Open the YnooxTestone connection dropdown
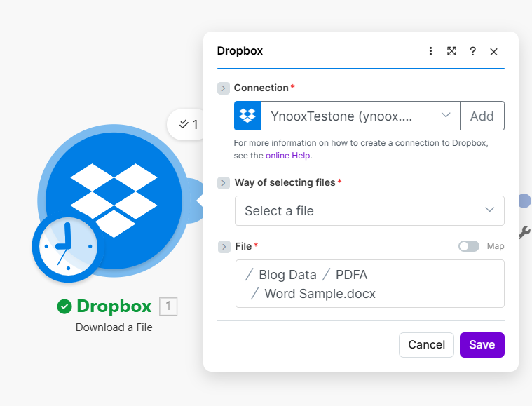 coord(360,116)
